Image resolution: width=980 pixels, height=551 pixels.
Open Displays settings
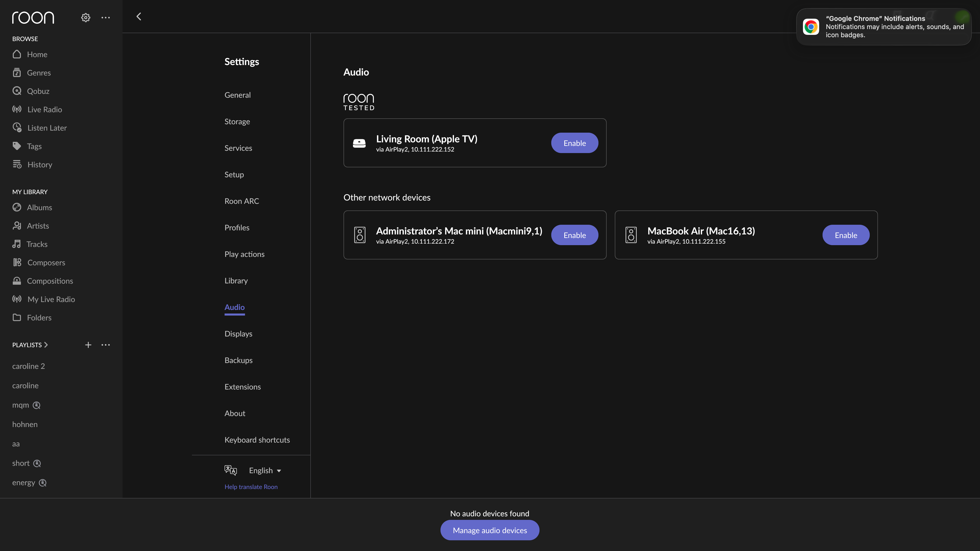coord(238,334)
